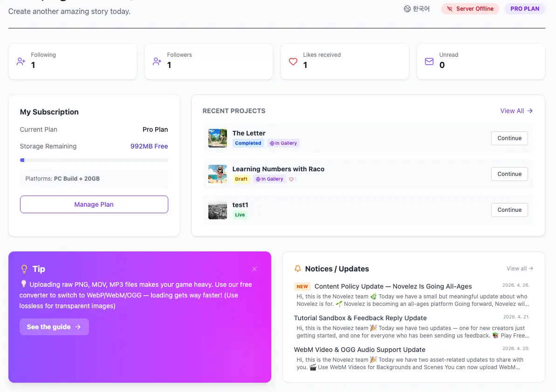Click the arrow inside See the guide button
Screen dimensions: 556x392
[78, 327]
